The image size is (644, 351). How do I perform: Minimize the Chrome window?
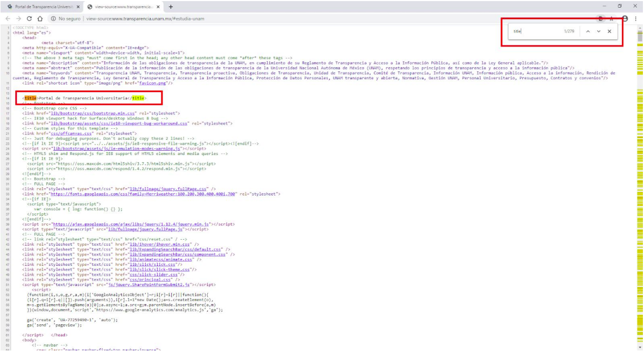(x=604, y=6)
